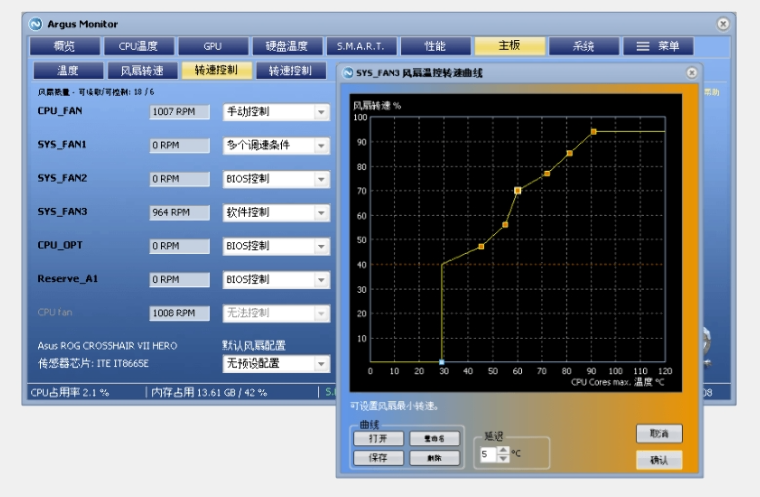
Task: Select curve point near 81°C and 85%
Action: click(x=570, y=153)
